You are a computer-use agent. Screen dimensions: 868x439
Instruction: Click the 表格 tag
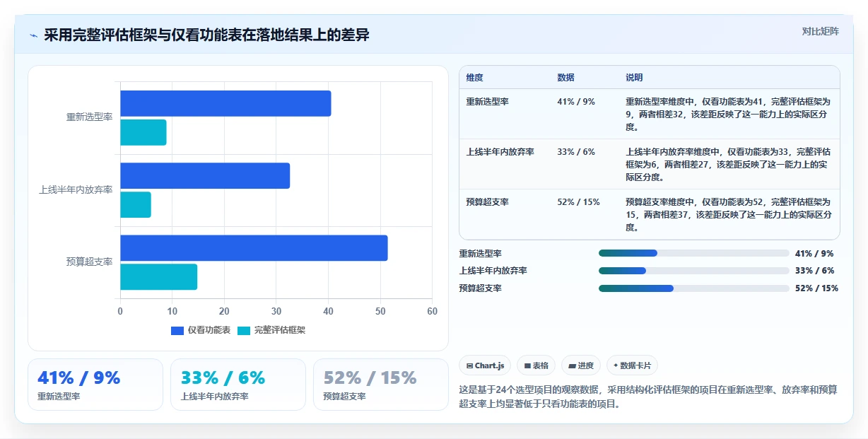point(536,365)
